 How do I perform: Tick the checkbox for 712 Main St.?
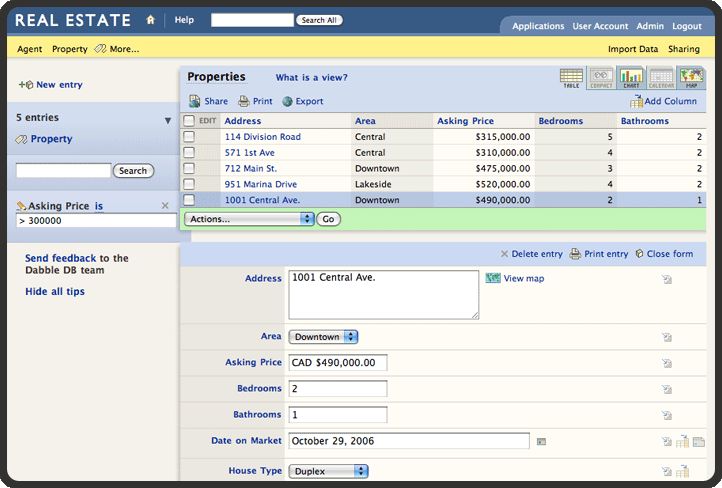(189, 169)
